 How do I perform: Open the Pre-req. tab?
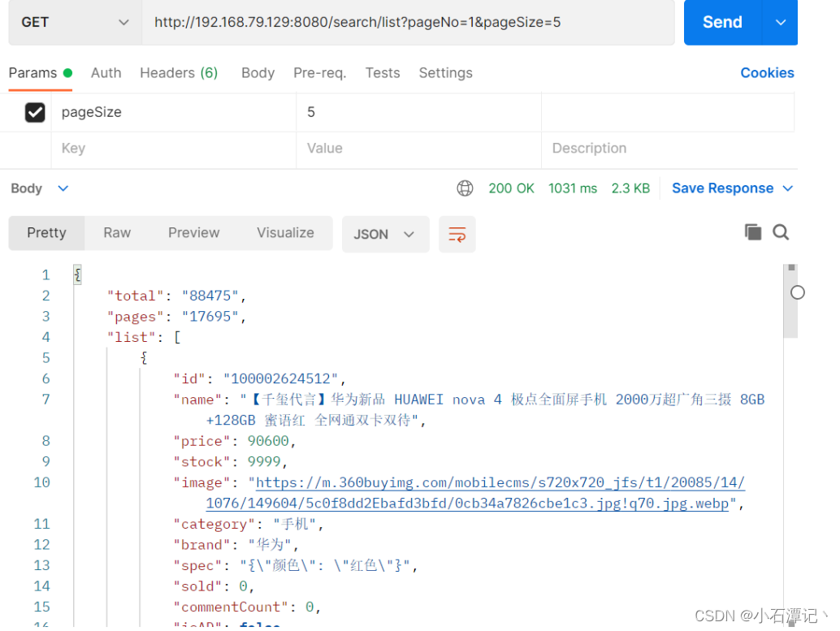click(320, 73)
